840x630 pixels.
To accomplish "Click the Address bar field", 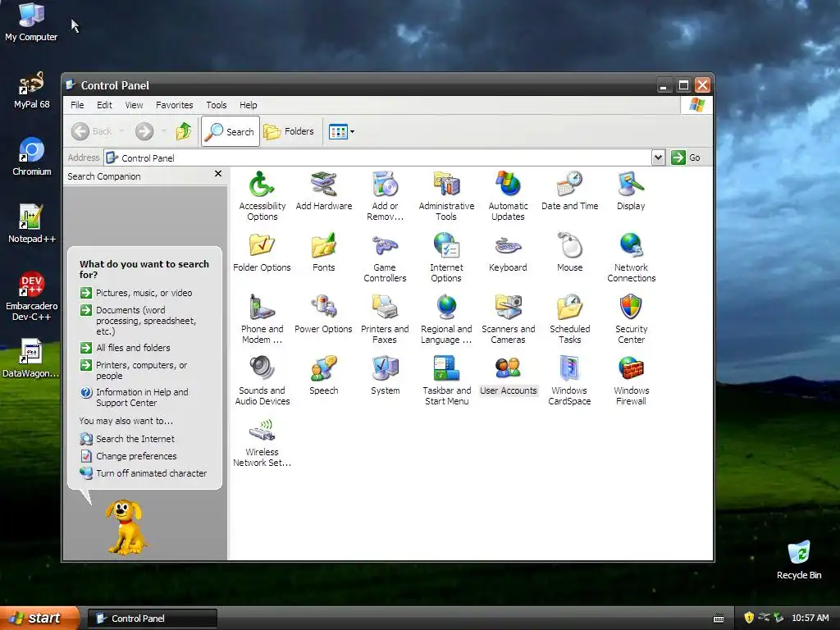I will click(x=377, y=157).
